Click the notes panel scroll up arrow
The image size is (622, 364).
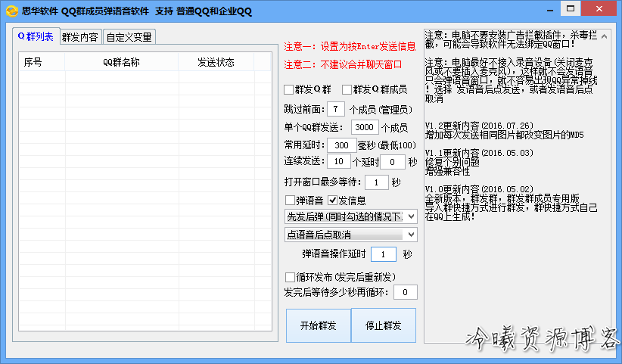pos(604,36)
